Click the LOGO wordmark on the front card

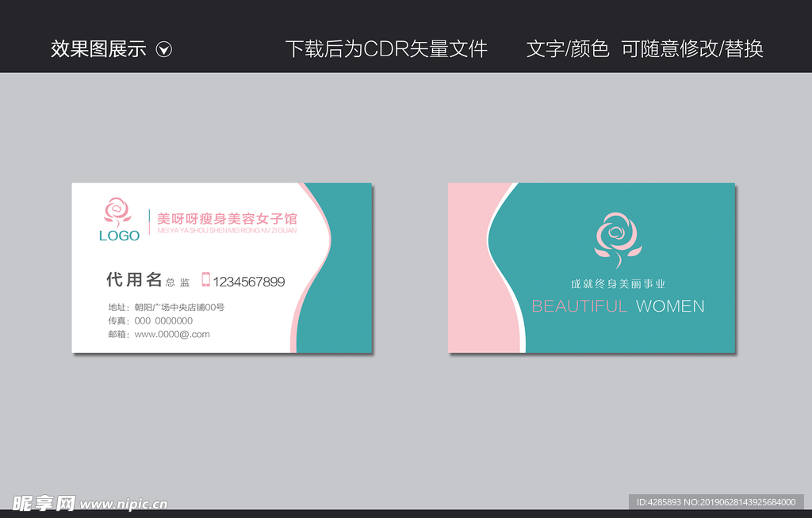click(x=117, y=236)
